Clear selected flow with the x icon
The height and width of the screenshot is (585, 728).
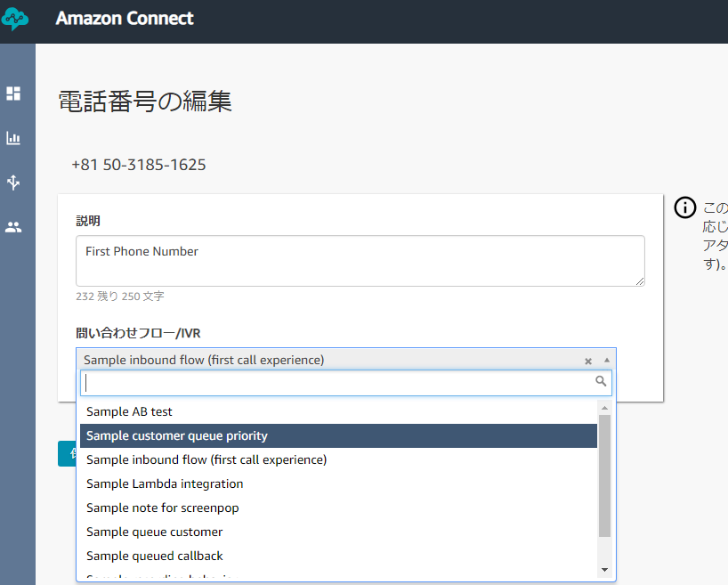pyautogui.click(x=588, y=361)
